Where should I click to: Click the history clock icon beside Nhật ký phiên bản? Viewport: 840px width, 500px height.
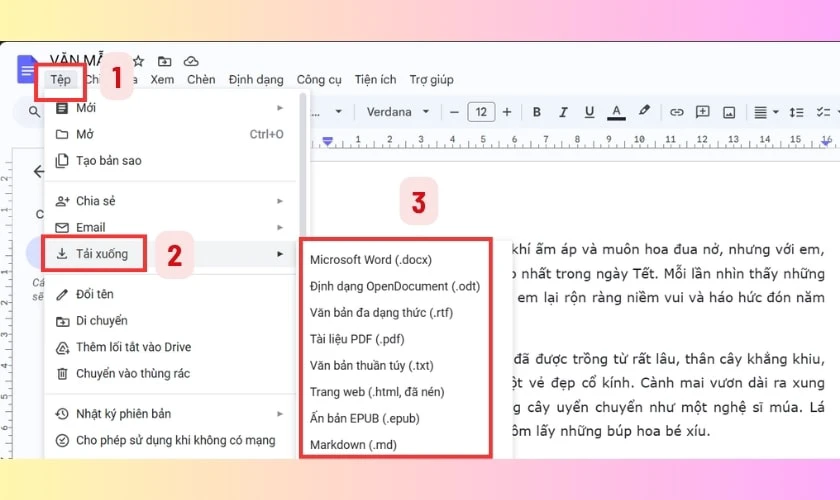click(62, 414)
